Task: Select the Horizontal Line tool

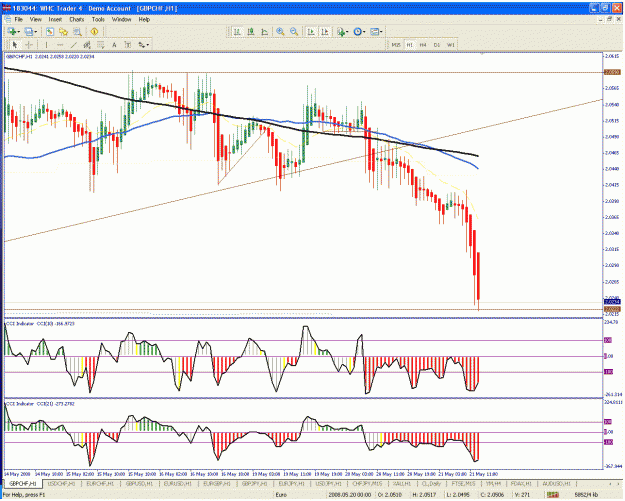Action: 60,45
